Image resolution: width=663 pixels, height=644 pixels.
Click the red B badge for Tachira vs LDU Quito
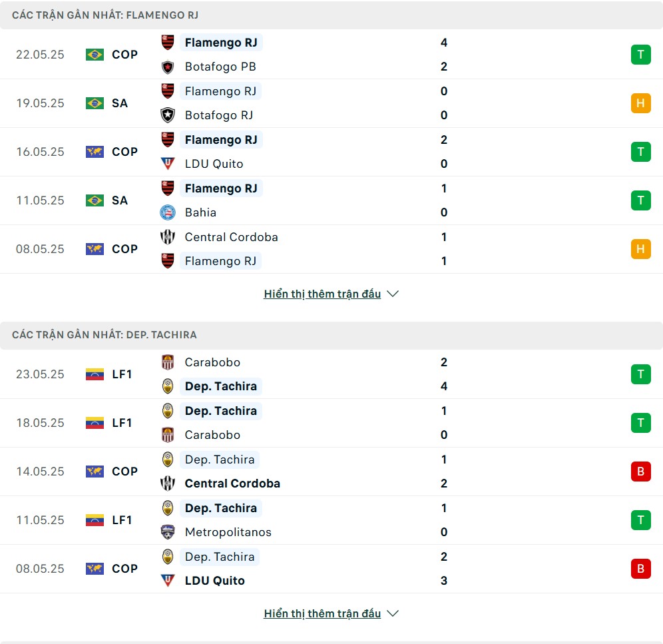pos(640,569)
